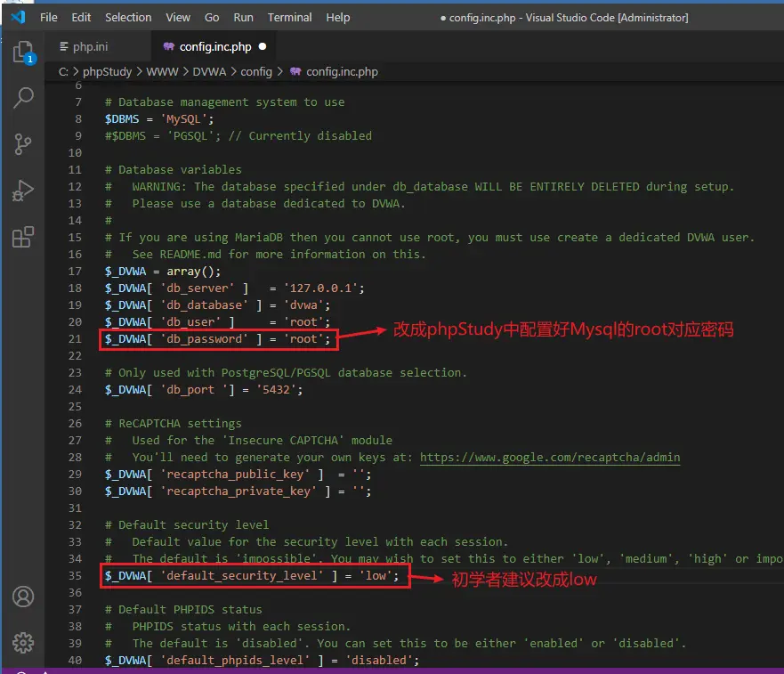Follow the google.com/recaptcha/admin link
784x674 pixels.
[x=549, y=458]
